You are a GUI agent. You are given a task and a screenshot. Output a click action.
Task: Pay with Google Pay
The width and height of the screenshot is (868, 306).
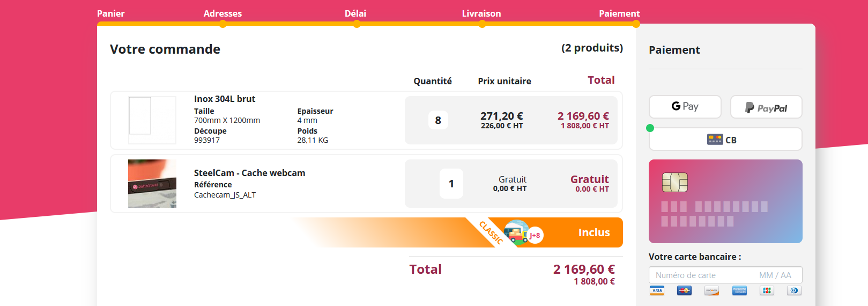[685, 107]
